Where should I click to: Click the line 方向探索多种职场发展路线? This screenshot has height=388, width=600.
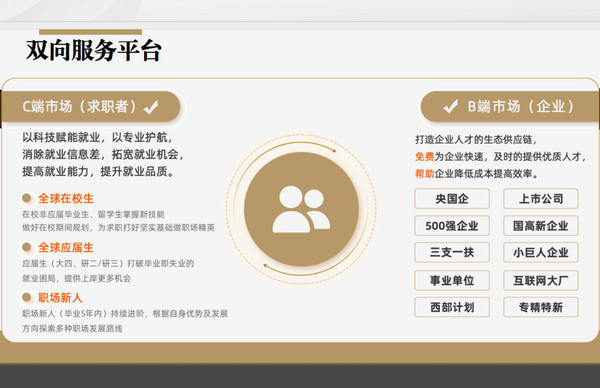(x=72, y=328)
